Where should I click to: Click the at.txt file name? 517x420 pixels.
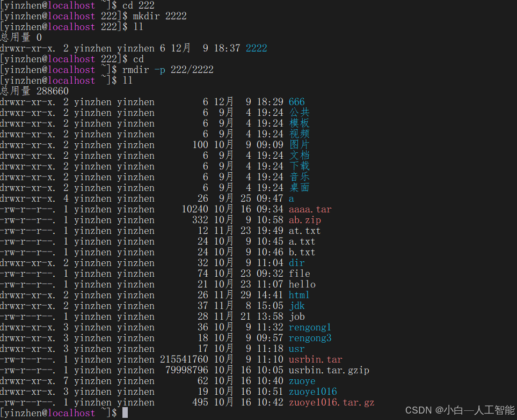[x=304, y=231]
